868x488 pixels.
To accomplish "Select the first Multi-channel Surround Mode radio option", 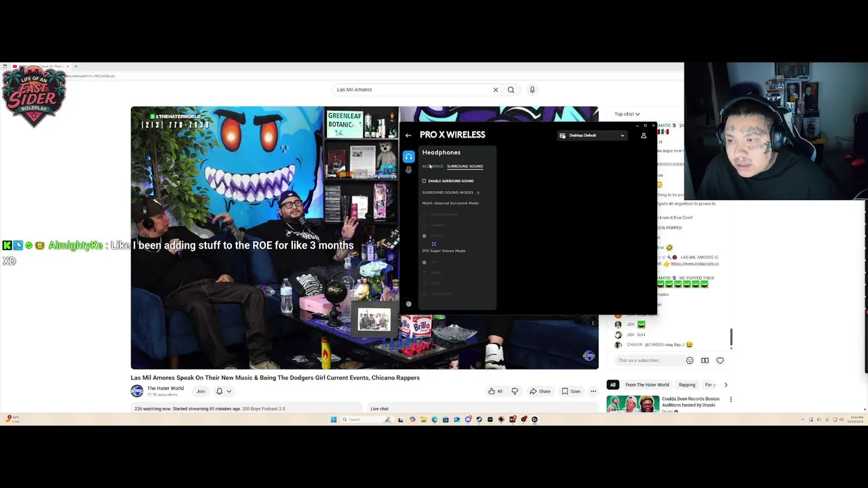I will pyautogui.click(x=425, y=214).
